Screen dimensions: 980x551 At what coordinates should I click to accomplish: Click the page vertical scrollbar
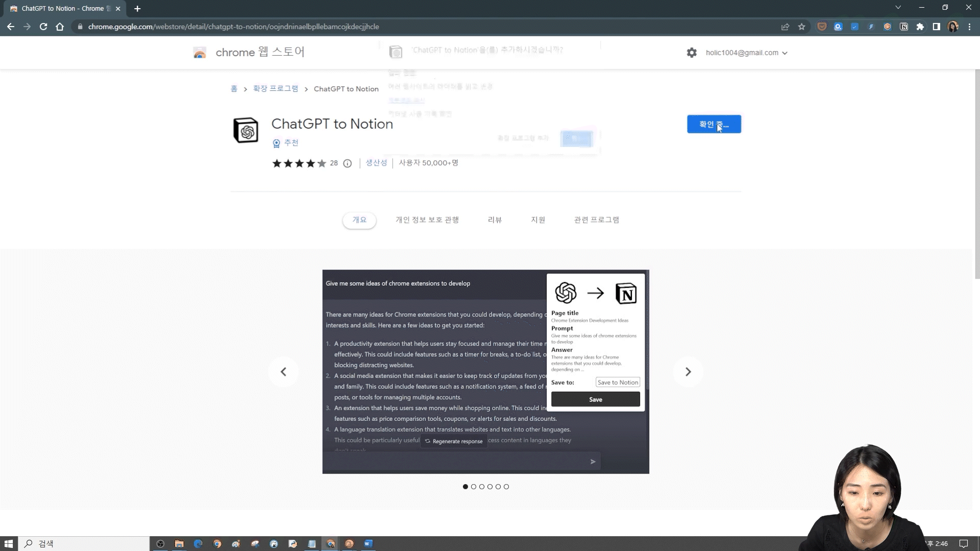pyautogui.click(x=977, y=174)
